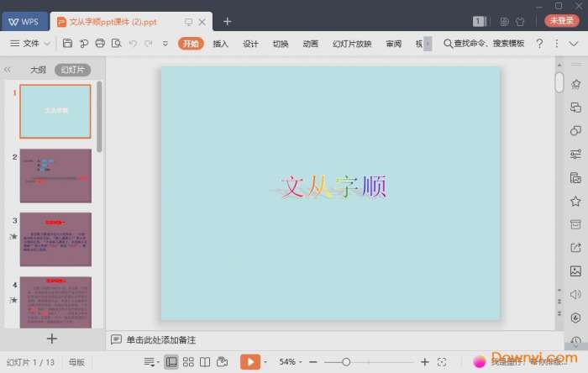Click the 未登录 login button
Viewport: 588px width, 373px height.
pos(562,21)
